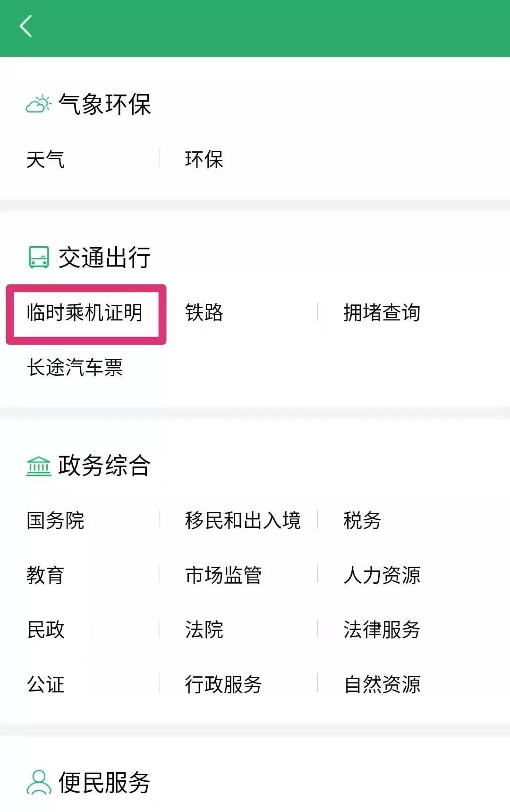The width and height of the screenshot is (510, 812).
Task: Open 长途汽车票 ticket service
Action: [75, 367]
